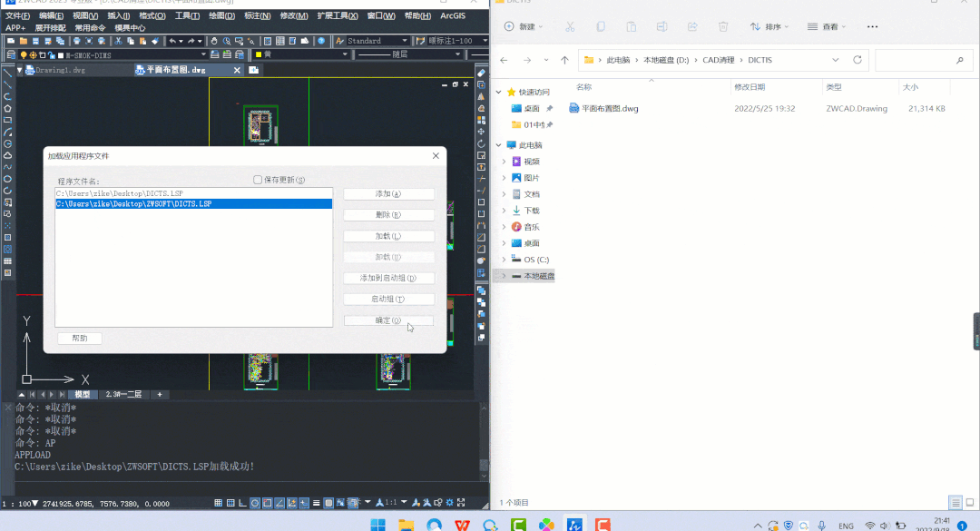
Task: Open the 修改(M) menu
Action: tap(294, 15)
